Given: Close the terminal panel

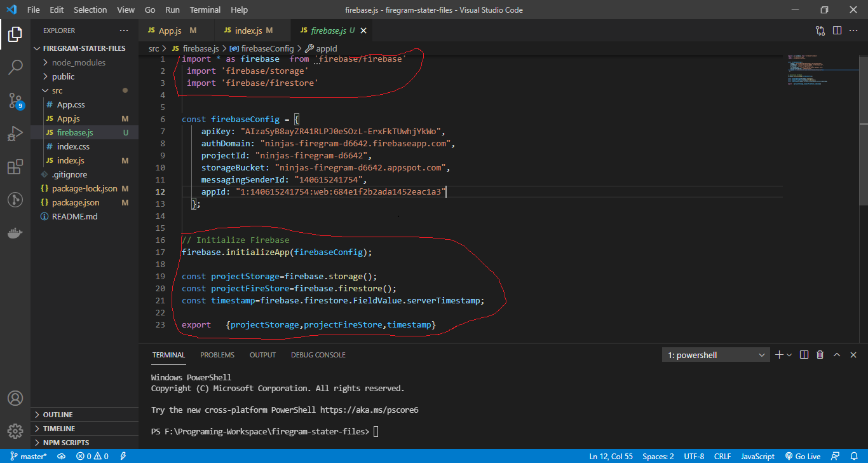Looking at the screenshot, I should (x=853, y=355).
